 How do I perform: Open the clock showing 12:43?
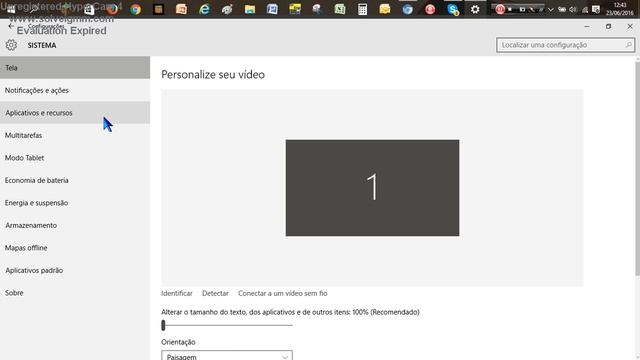(x=620, y=9)
